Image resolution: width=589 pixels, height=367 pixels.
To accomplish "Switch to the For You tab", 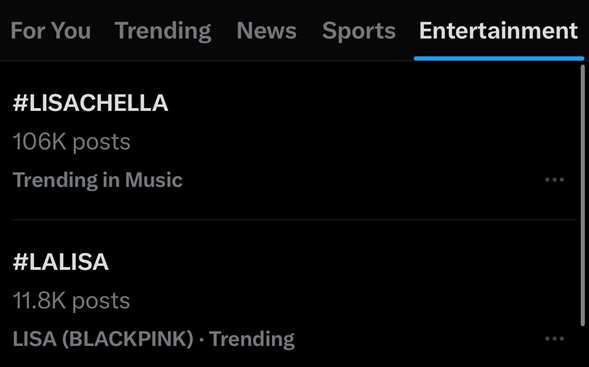I will click(x=51, y=30).
